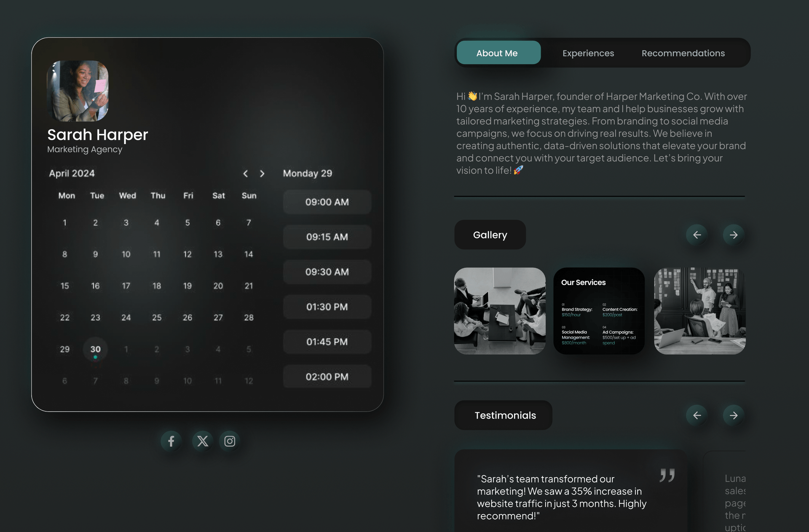
Task: Click the Testimonials next arrow
Action: pyautogui.click(x=734, y=415)
